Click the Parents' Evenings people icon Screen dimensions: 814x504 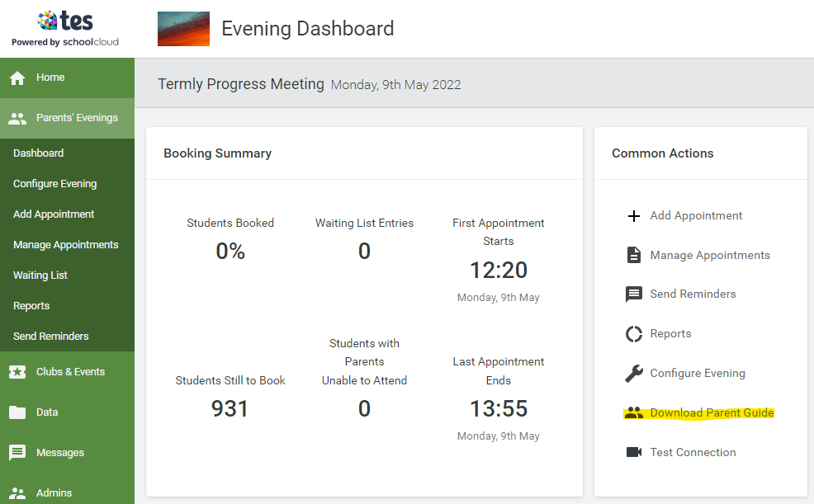click(x=17, y=118)
